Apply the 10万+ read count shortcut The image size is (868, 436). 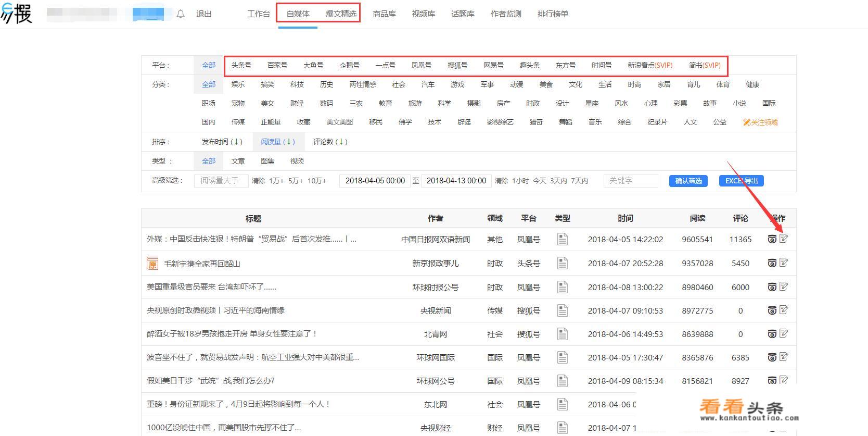(x=317, y=181)
